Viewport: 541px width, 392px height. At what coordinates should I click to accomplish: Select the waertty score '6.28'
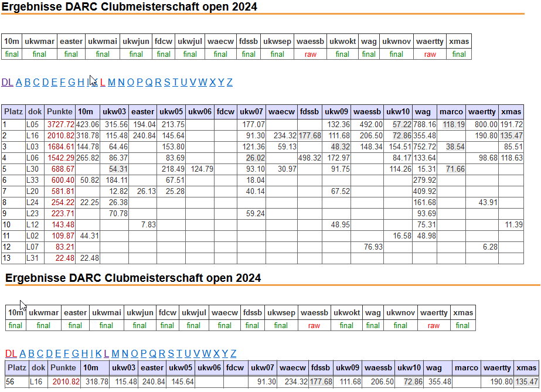point(482,247)
